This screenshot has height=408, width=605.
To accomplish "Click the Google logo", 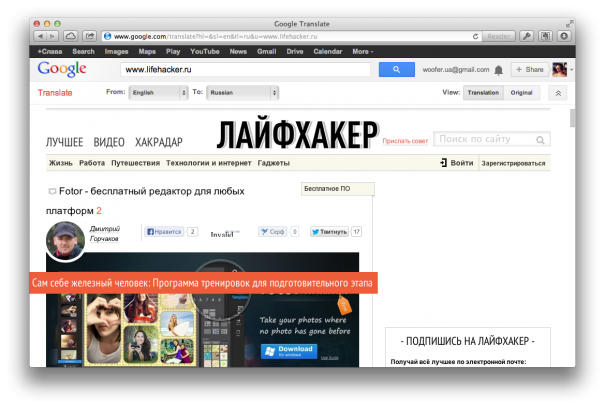I will (x=62, y=69).
